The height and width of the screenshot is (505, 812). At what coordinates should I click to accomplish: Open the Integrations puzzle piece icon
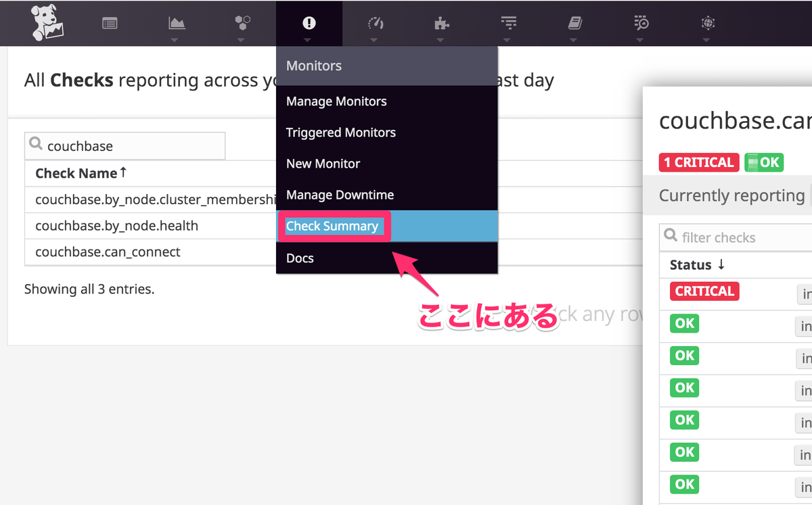pyautogui.click(x=441, y=23)
